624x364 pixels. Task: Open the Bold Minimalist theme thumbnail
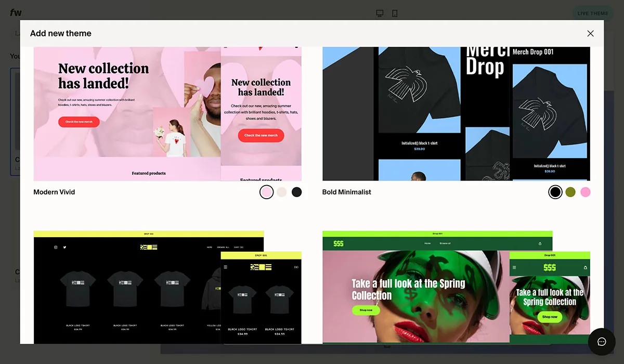coord(456,113)
